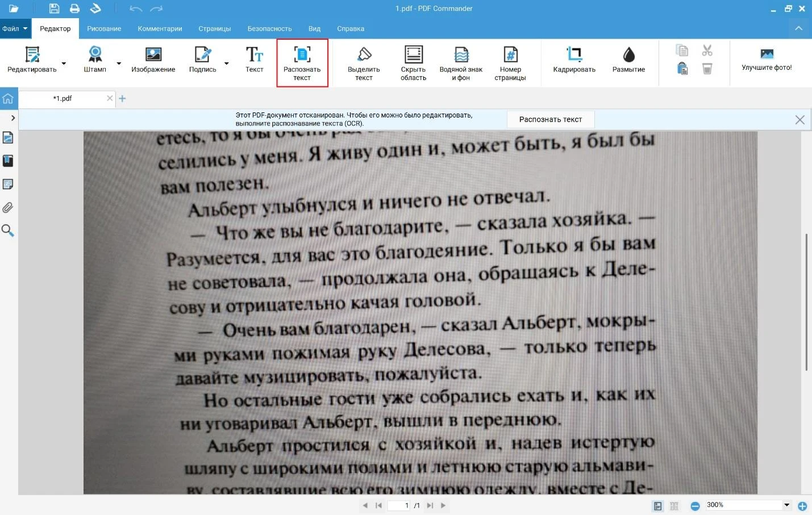
Task: Zoom in with the plus button
Action: 802,506
